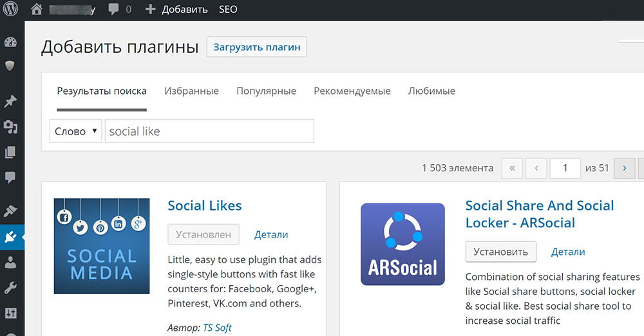This screenshot has height=336, width=644.
Task: Open Appearance via the brush icon
Action: pyautogui.click(x=11, y=211)
